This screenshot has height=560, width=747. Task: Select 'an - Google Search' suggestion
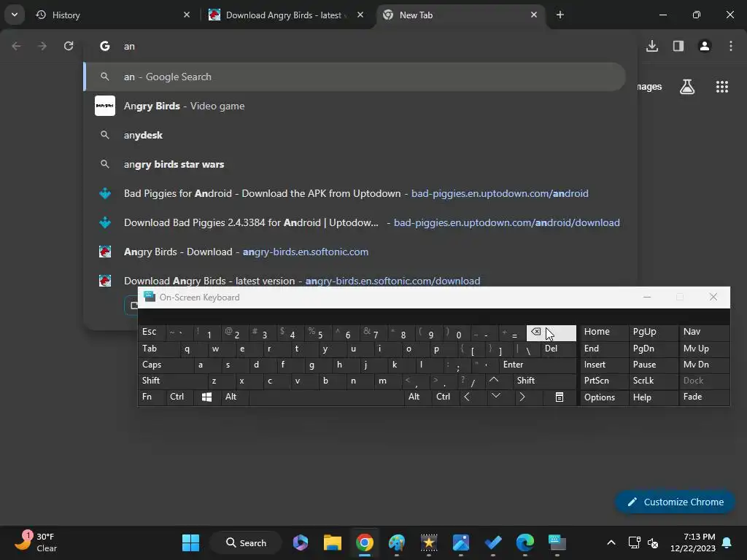pyautogui.click(x=355, y=77)
